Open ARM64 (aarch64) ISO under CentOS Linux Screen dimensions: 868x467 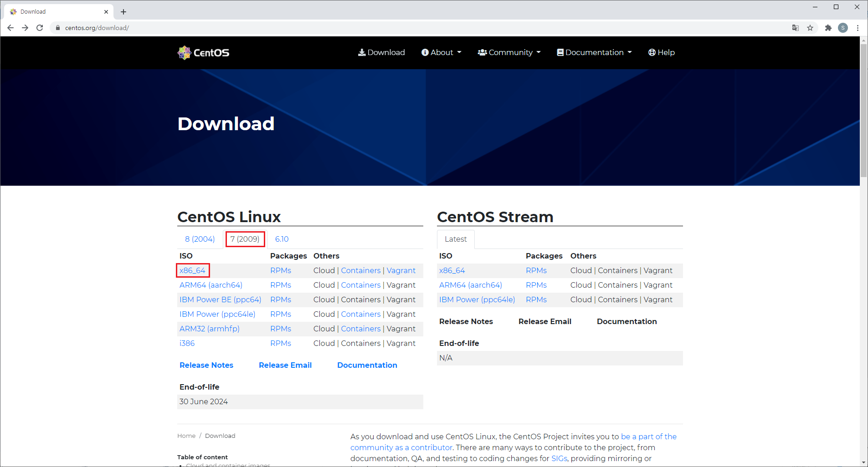coord(211,285)
